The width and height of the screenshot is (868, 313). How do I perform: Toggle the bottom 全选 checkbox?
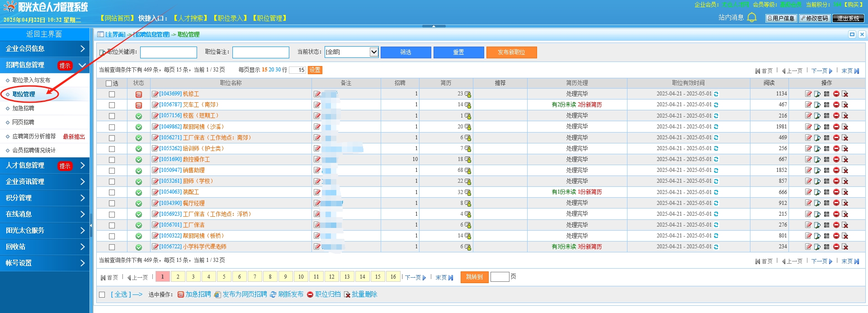pos(102,295)
